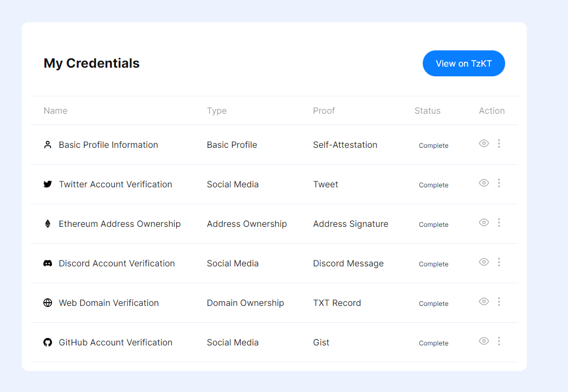Open more options for Web Domain Verification
The width and height of the screenshot is (568, 392).
[499, 301]
